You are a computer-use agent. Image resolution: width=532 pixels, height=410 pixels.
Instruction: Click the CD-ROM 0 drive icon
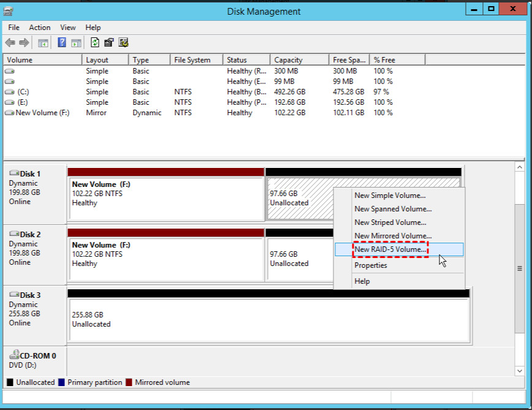coord(14,354)
